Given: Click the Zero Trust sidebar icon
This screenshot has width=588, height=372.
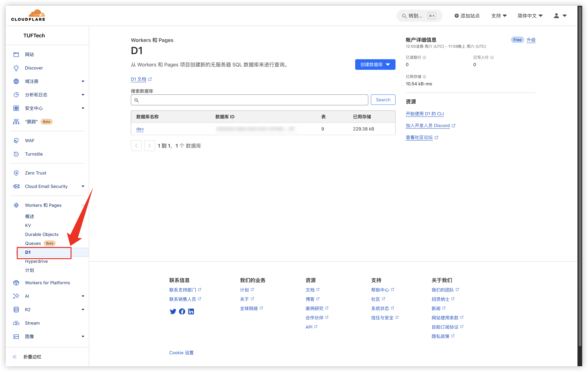Looking at the screenshot, I should [x=16, y=173].
